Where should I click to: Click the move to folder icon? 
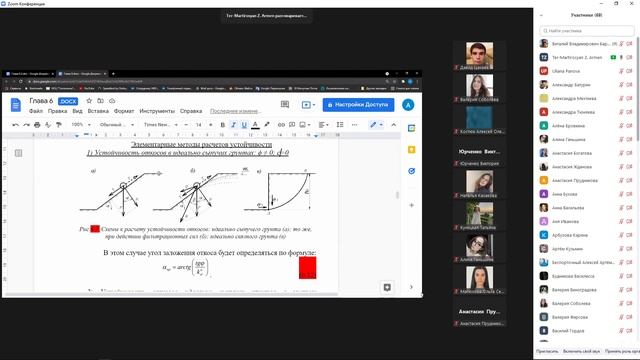pyautogui.click(x=100, y=101)
